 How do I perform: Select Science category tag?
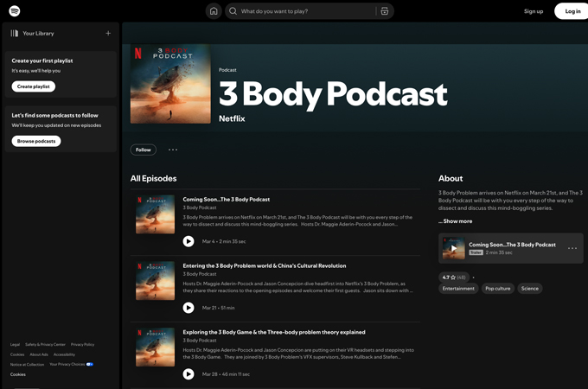529,289
